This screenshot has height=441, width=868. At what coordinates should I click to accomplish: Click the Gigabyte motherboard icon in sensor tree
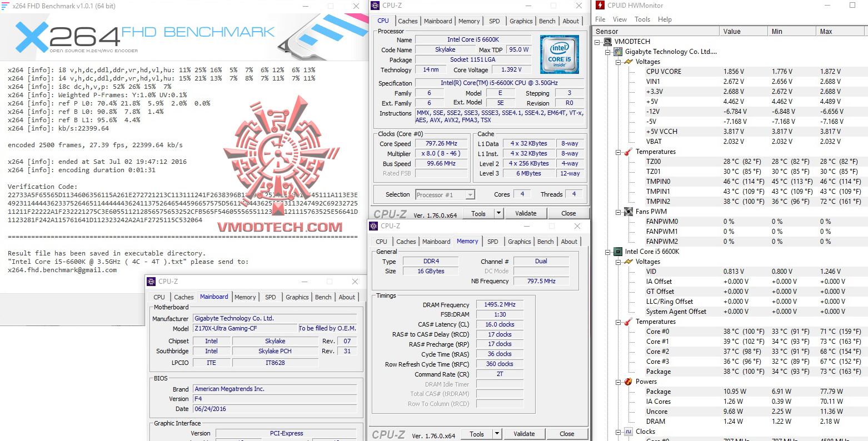pos(617,51)
